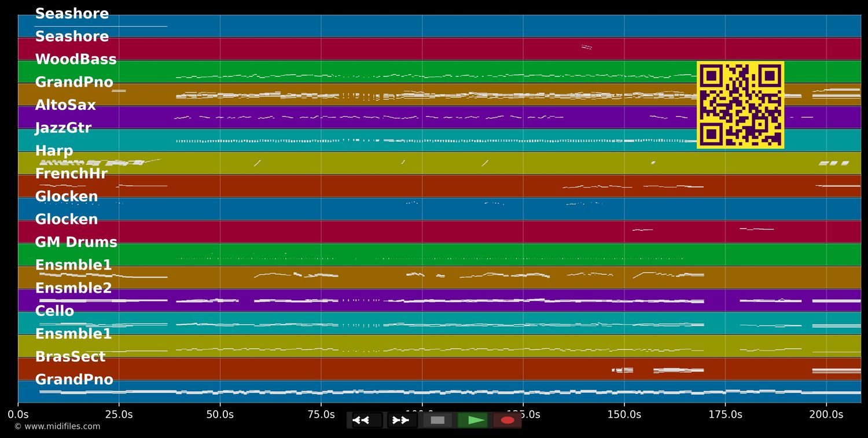Jump to the 200.0s timeline marker
868x438 pixels.
click(x=826, y=414)
